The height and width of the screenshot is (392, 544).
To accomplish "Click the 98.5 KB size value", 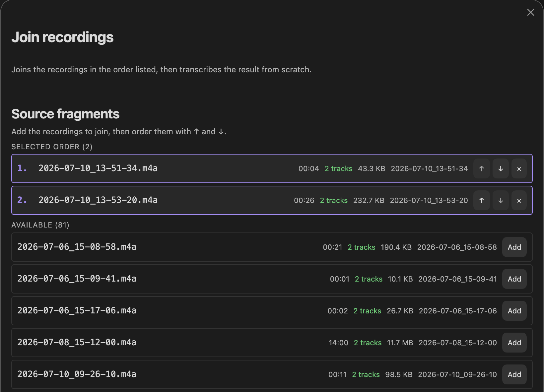I will 399,374.
